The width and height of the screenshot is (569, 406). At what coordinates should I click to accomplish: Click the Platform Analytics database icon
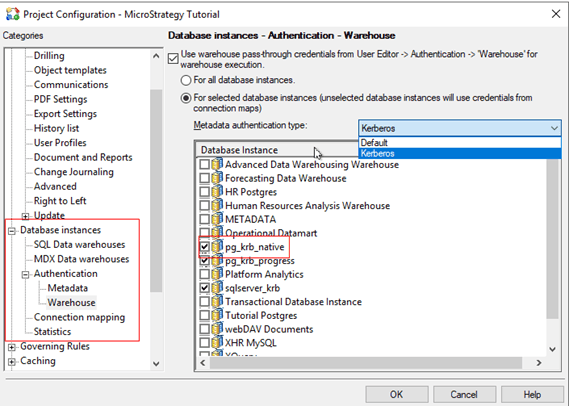coord(217,274)
